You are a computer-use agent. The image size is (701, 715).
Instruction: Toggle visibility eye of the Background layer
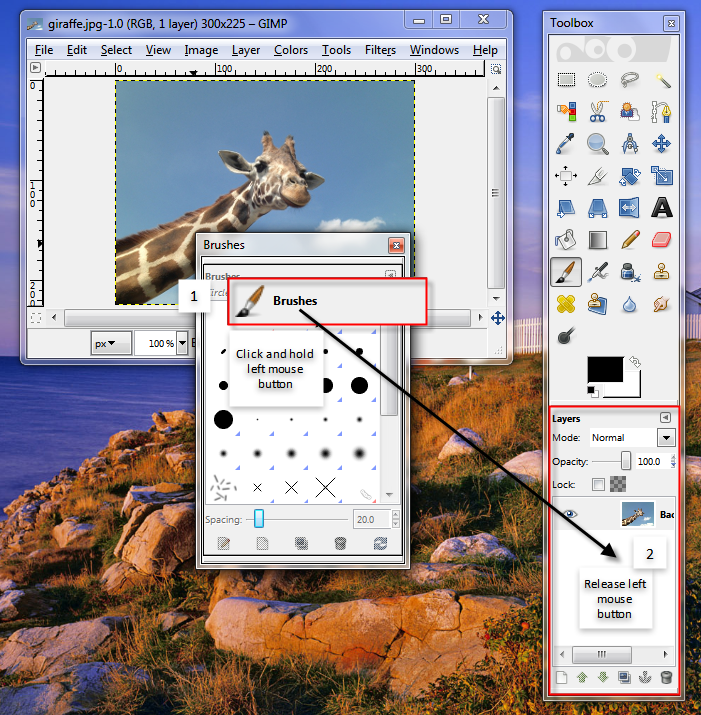(570, 514)
